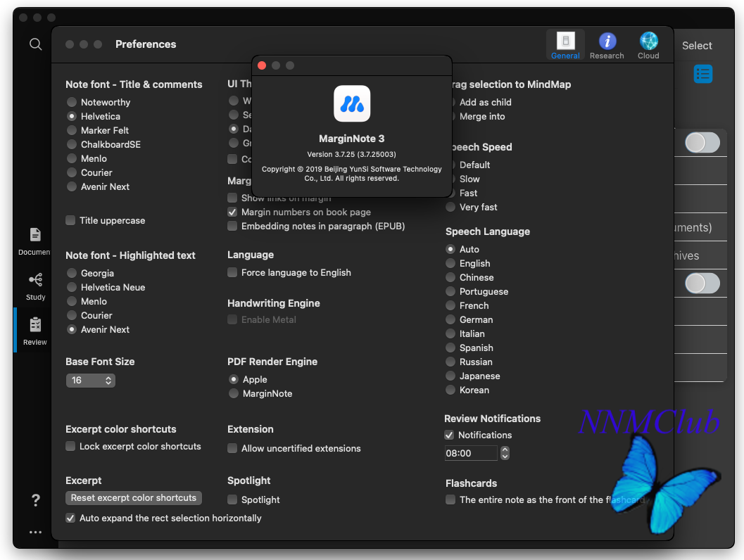Enable the Spotlight checkbox
Image resolution: width=744 pixels, height=560 pixels.
click(x=232, y=499)
